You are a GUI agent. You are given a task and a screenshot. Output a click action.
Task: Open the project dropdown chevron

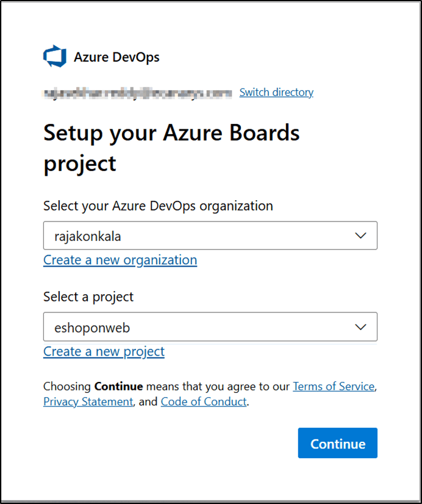click(360, 326)
